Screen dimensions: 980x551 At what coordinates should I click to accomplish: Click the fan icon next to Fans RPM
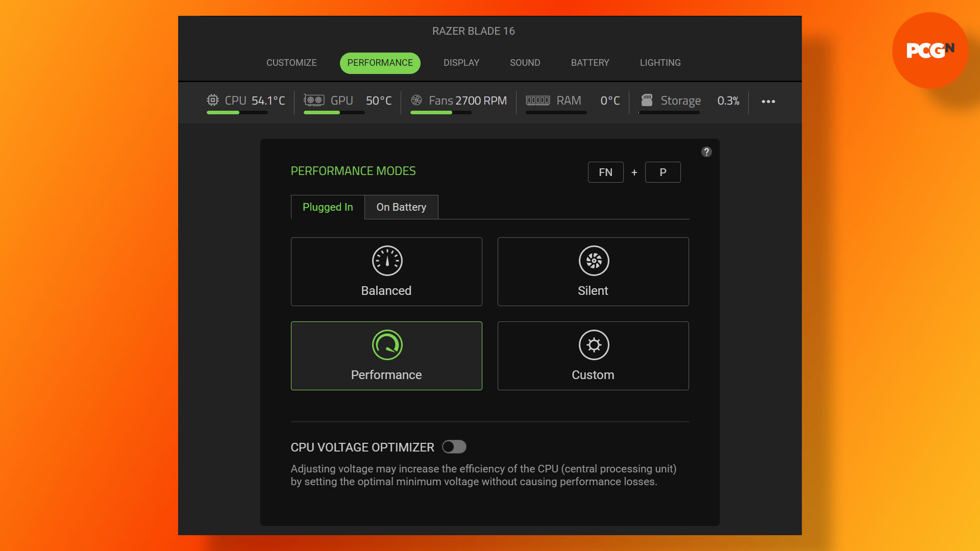click(x=416, y=100)
